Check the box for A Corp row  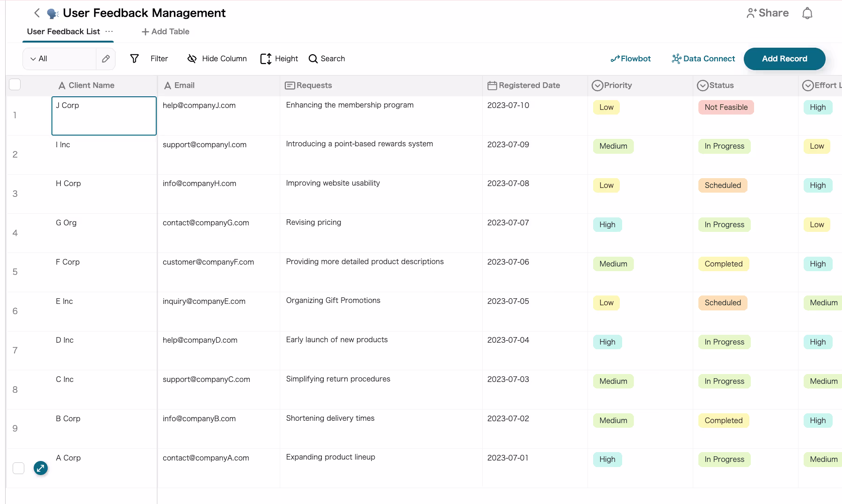coord(19,468)
